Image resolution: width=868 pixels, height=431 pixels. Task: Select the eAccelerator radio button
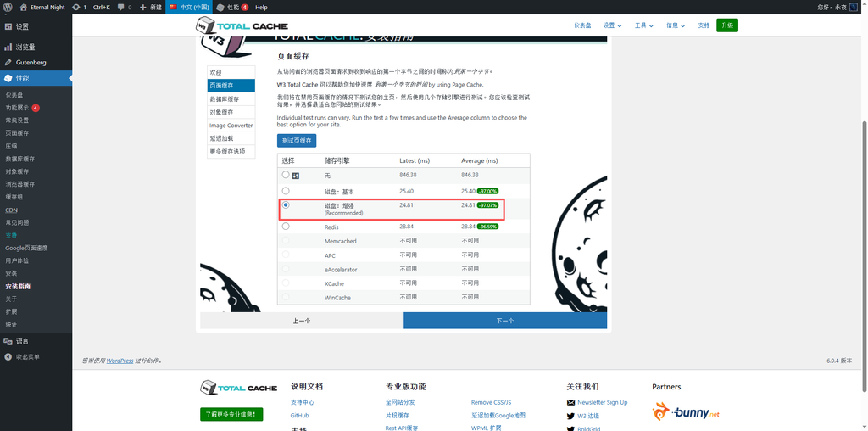point(286,269)
